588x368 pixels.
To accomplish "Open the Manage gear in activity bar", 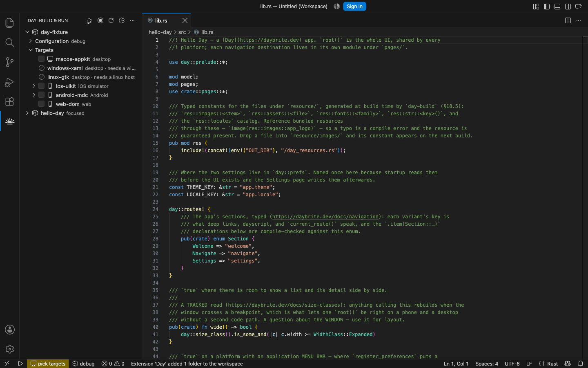I will (9, 349).
